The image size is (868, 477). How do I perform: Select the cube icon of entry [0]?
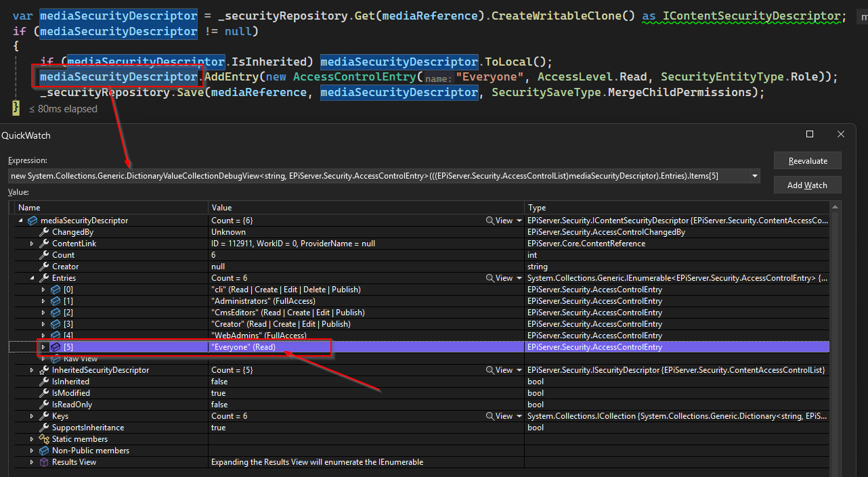(56, 290)
